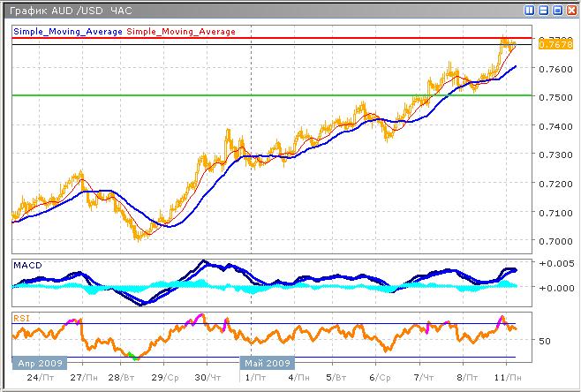The image size is (581, 392).
Task: Click the 6/Ср date on time axis
Action: [379, 376]
